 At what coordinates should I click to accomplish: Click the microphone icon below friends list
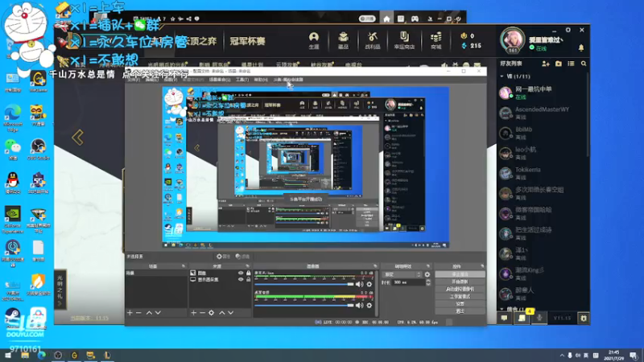click(x=539, y=318)
